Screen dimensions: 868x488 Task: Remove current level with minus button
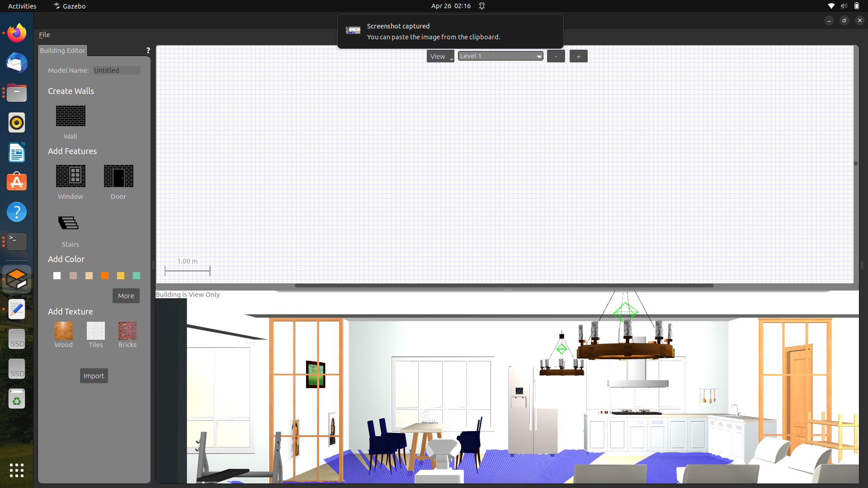click(556, 56)
